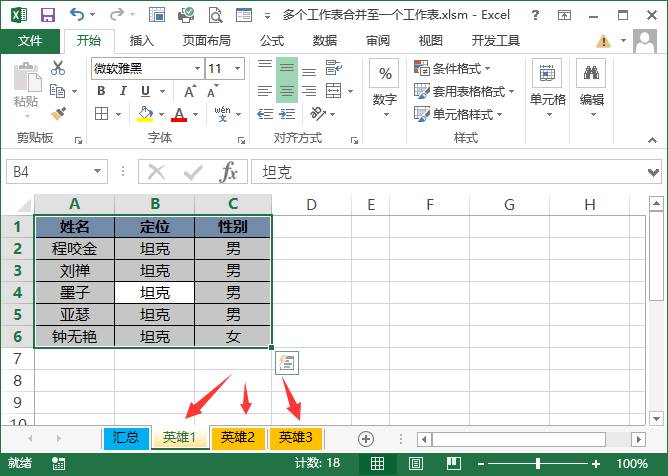Open Cell Styles dropdown
The width and height of the screenshot is (668, 476).
click(458, 114)
